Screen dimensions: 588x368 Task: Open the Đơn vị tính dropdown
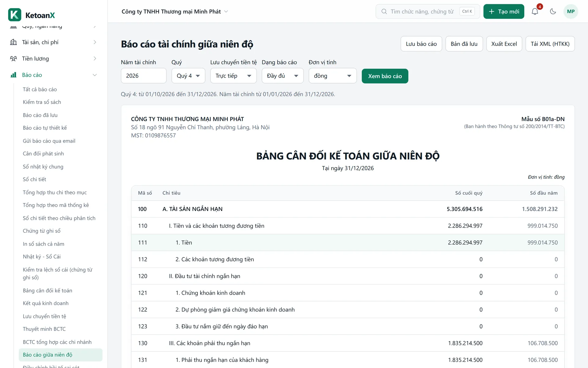coord(333,76)
